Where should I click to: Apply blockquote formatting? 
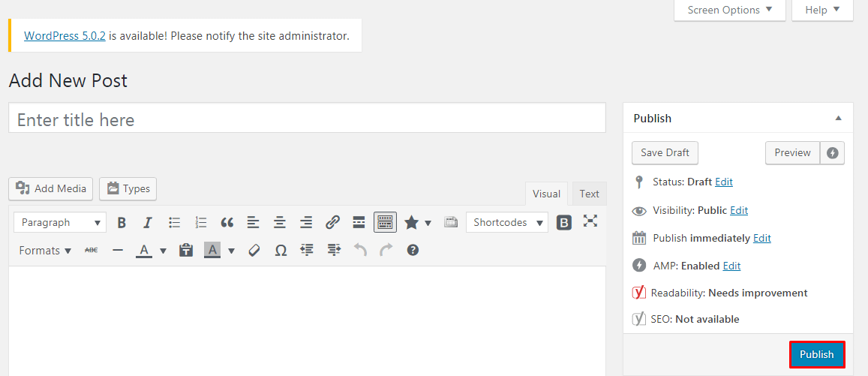pyautogui.click(x=227, y=223)
